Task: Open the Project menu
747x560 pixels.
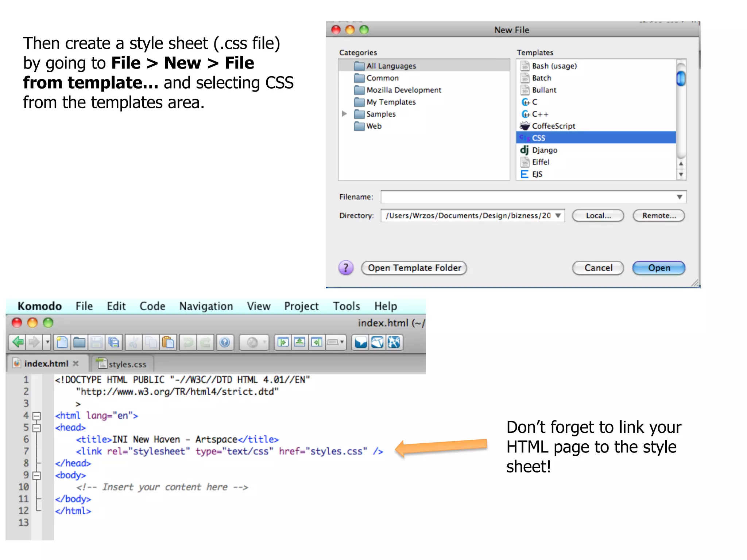Action: pos(301,306)
